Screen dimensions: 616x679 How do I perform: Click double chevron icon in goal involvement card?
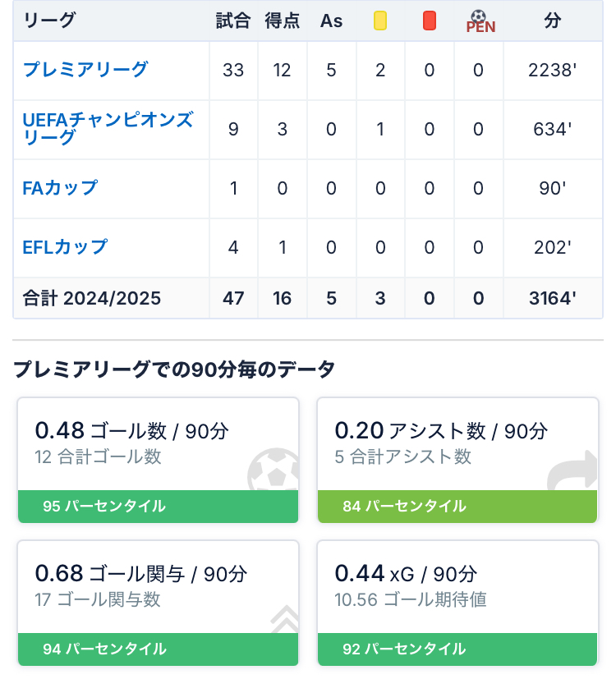pos(283,619)
